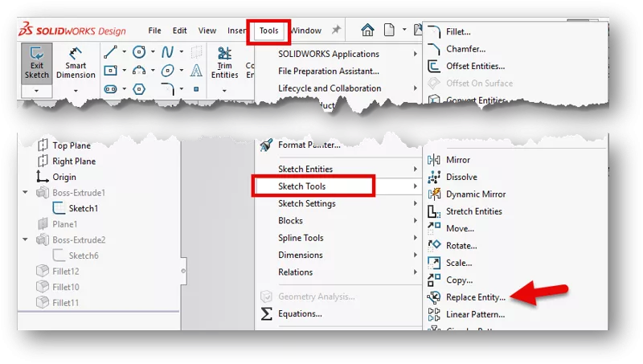Expand the SOLIDWORKS Applications submenu arrow
Viewport: 643px width, 364px height.
coord(415,54)
